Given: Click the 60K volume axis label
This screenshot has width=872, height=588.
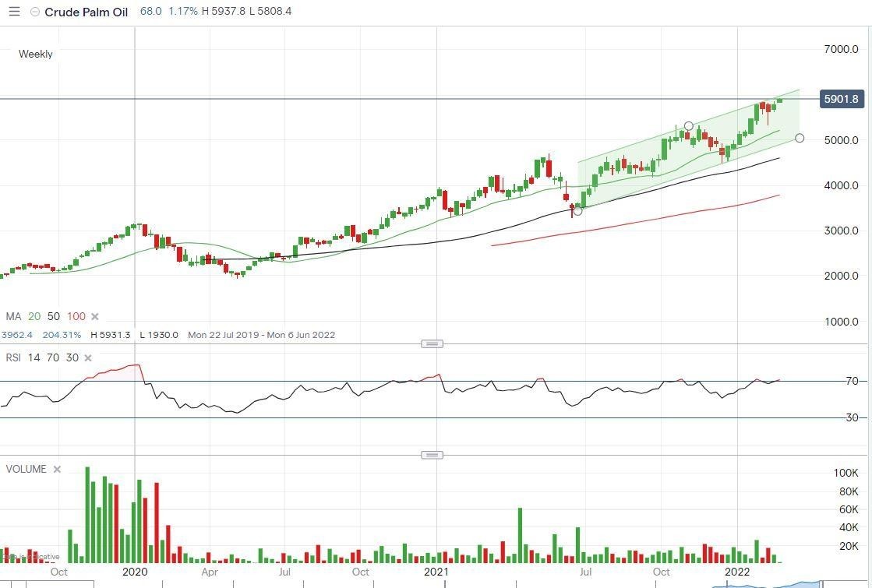Looking at the screenshot, I should [849, 509].
